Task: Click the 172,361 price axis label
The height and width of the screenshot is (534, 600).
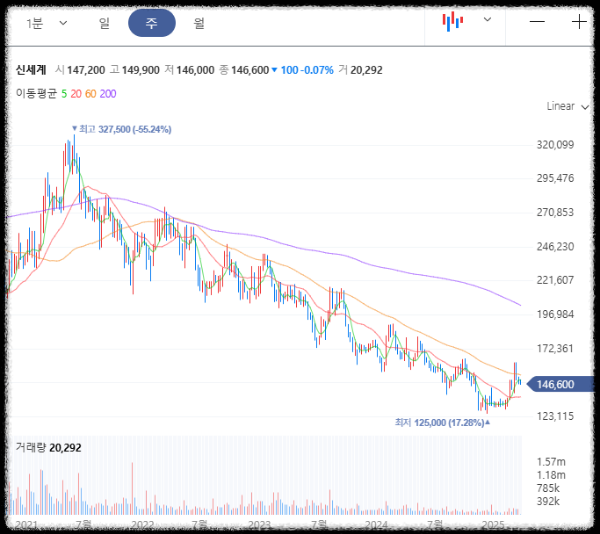Action: coord(555,348)
